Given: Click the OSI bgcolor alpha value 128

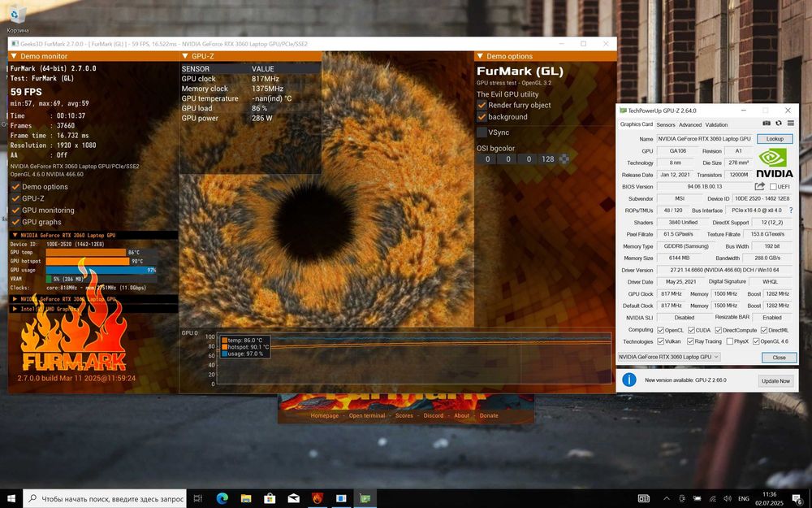Looking at the screenshot, I should tap(548, 159).
